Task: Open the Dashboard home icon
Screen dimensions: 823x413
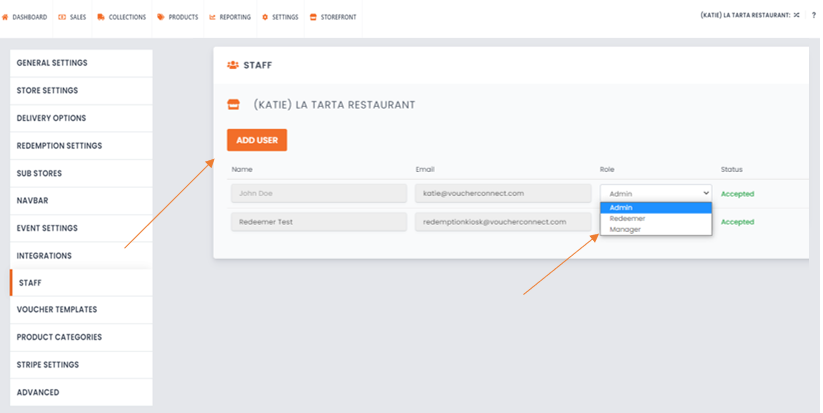Action: coord(6,17)
